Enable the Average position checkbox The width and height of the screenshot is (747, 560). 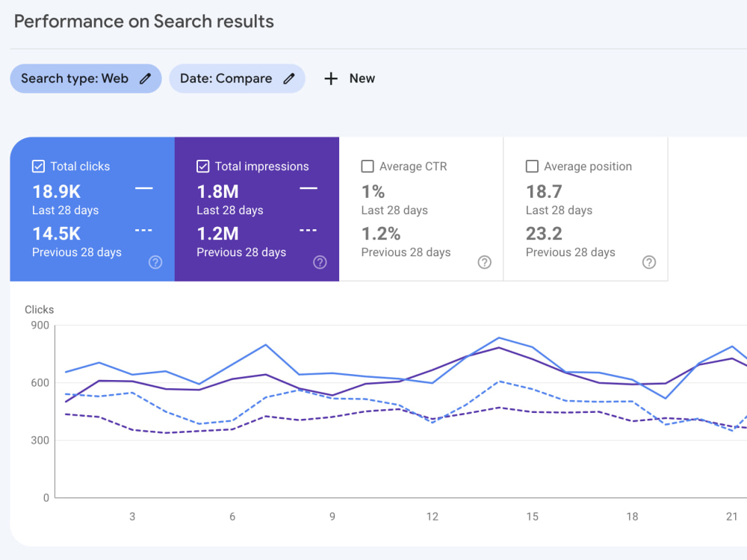coord(532,167)
